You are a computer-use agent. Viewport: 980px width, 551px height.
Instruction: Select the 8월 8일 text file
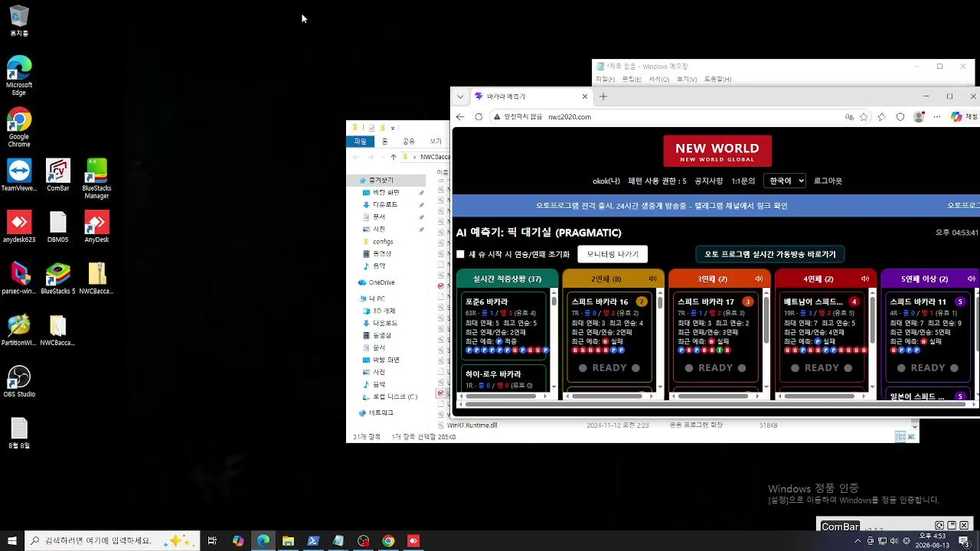[x=19, y=433]
